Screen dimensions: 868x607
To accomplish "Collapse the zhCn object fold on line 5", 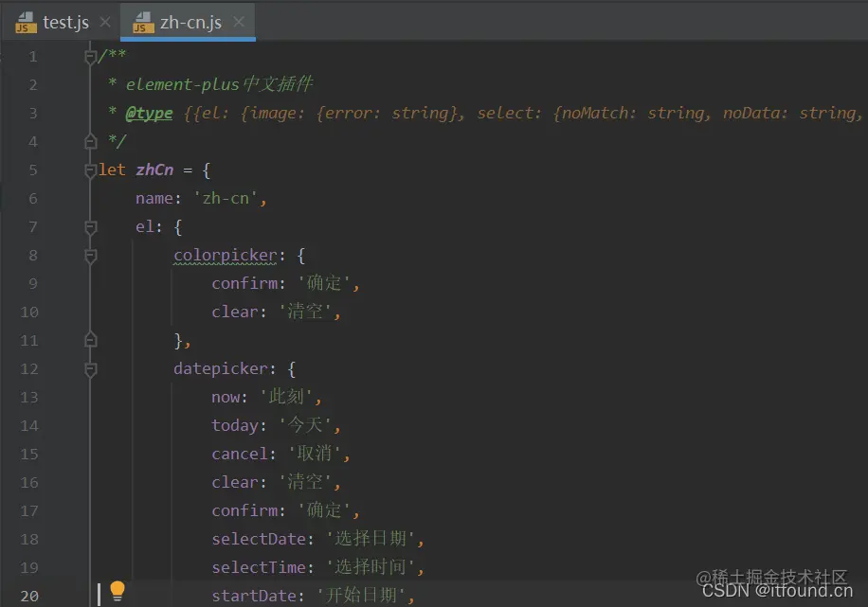I will 91,170.
